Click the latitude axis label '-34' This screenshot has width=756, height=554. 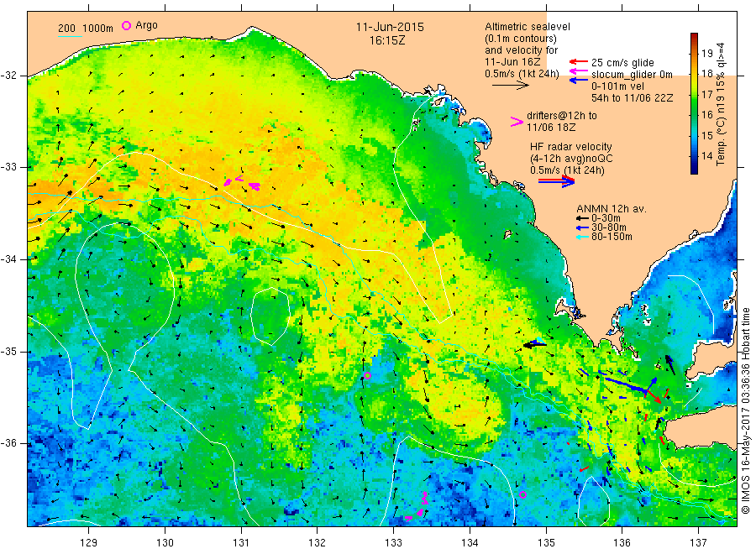8,259
